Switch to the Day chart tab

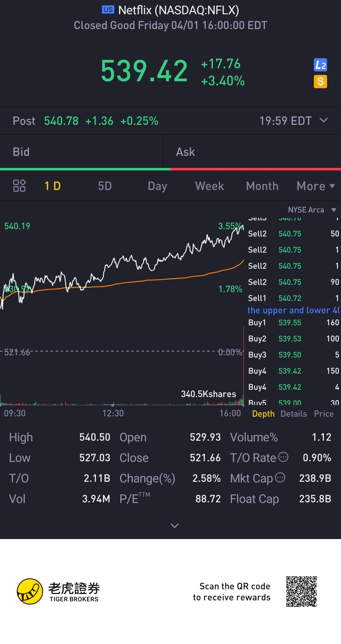coord(157,186)
